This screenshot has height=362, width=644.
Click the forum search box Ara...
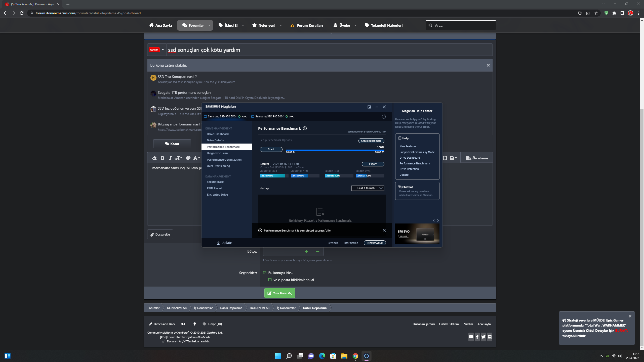(x=461, y=25)
